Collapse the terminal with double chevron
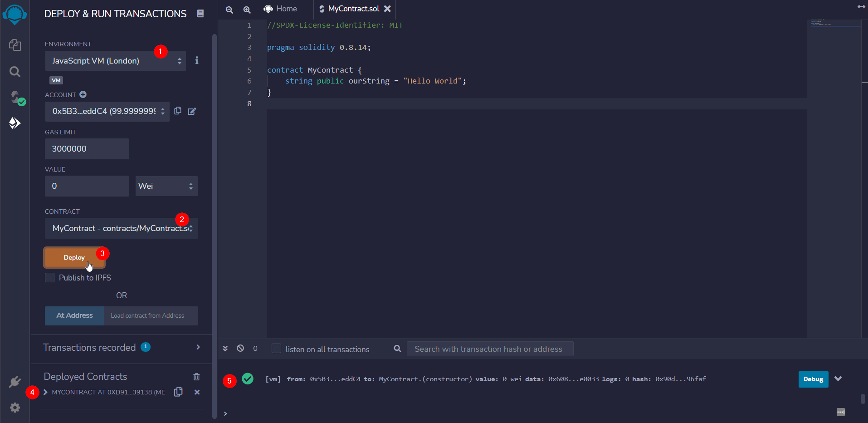Image resolution: width=868 pixels, height=423 pixels. (x=225, y=349)
